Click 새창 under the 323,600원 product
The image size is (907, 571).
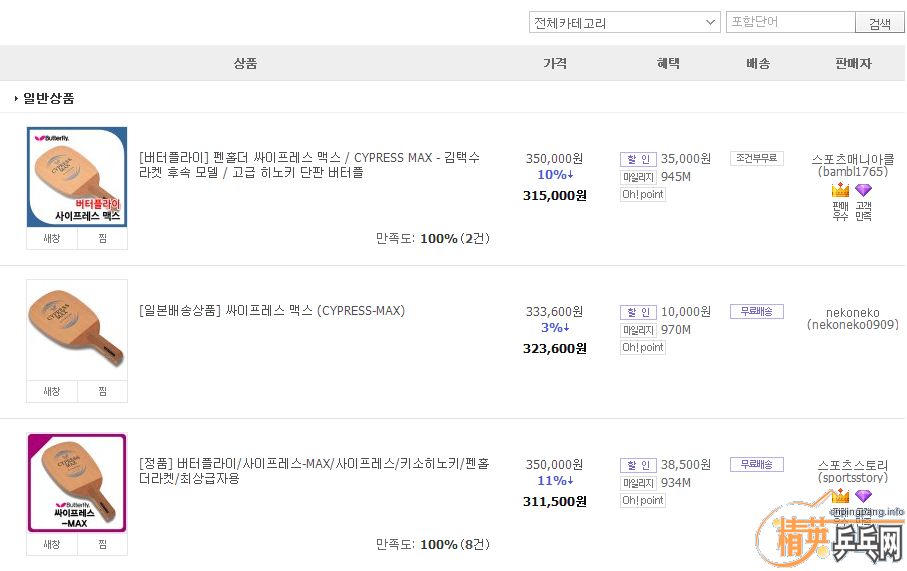click(x=52, y=391)
